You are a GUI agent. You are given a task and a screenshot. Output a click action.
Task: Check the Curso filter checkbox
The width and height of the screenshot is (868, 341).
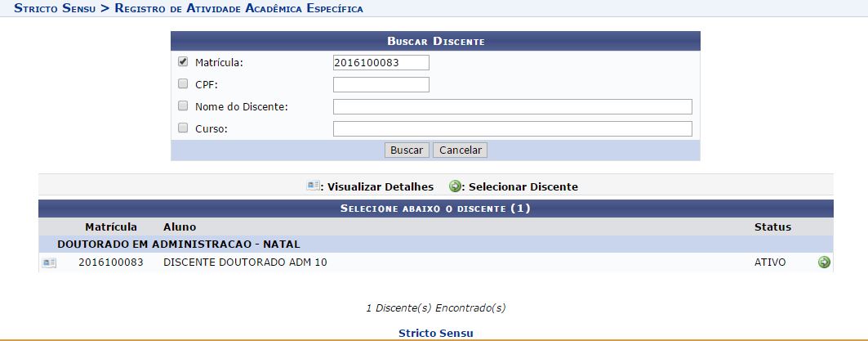click(183, 128)
